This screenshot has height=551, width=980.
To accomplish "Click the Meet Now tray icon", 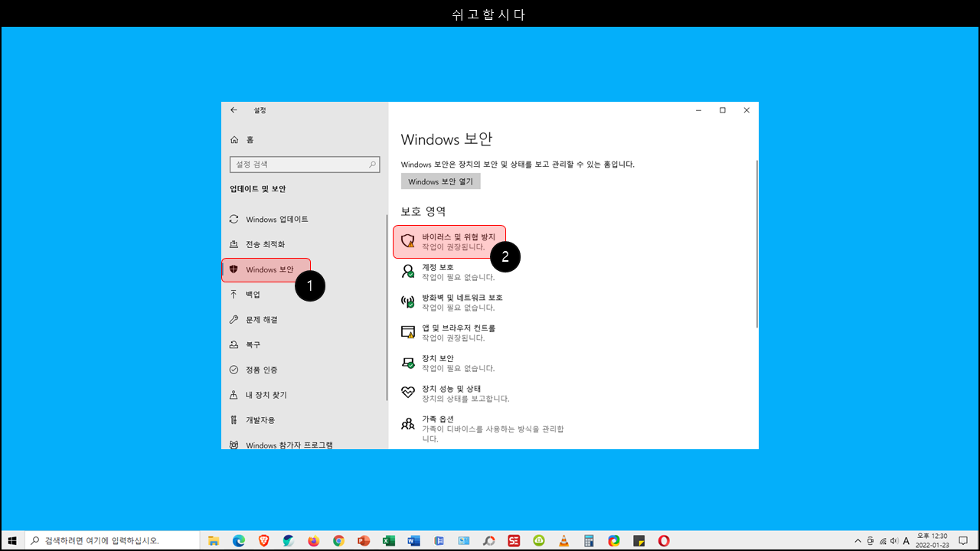I will tap(871, 540).
